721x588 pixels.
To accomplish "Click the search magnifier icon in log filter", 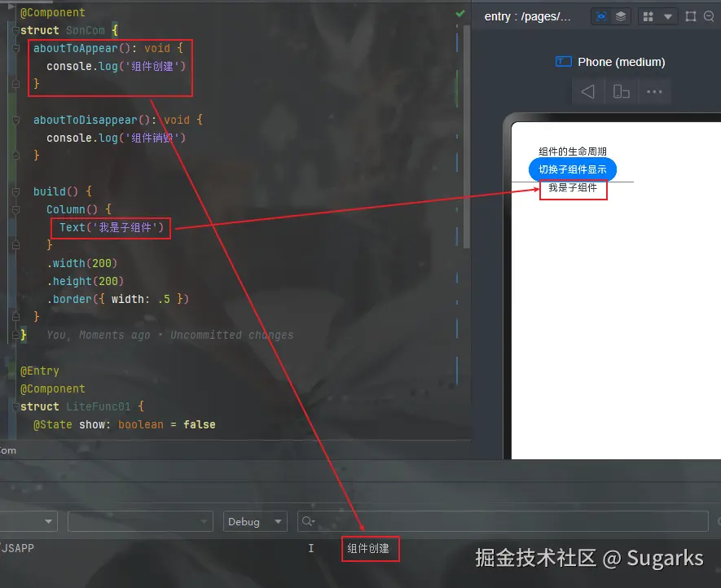I will [308, 521].
